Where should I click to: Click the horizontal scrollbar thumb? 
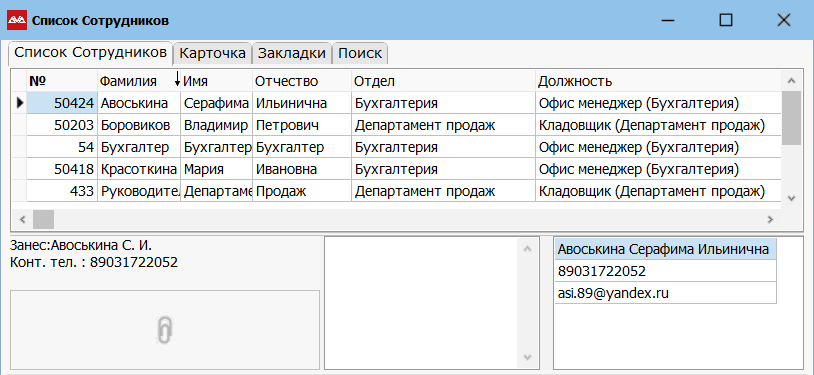click(44, 219)
